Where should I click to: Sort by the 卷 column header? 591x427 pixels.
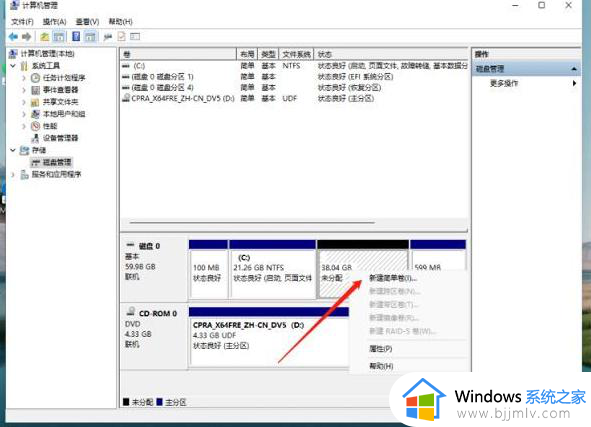point(178,54)
